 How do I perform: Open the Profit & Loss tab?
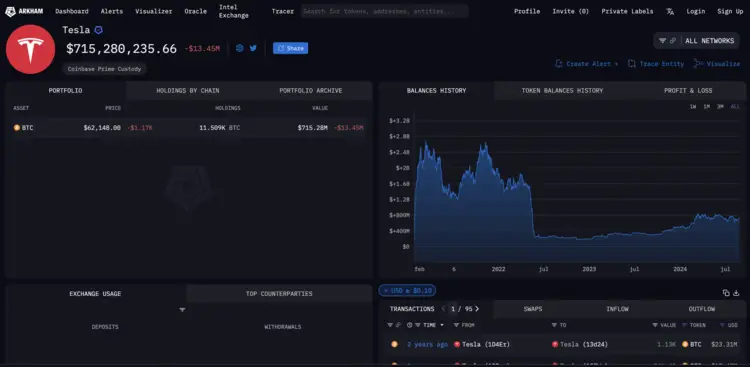(688, 90)
